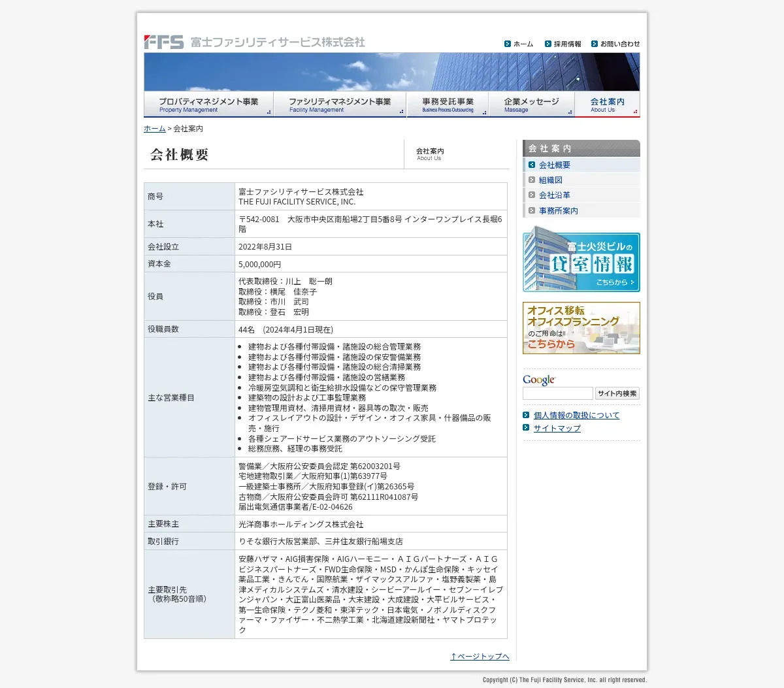The height and width of the screenshot is (688, 784).
Task: Click the 会社設立 row label
Action: pyautogui.click(x=163, y=247)
